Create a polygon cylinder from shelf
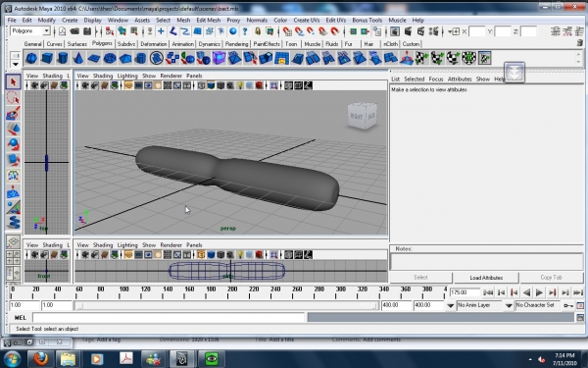This screenshot has height=368, width=588. pos(63,58)
